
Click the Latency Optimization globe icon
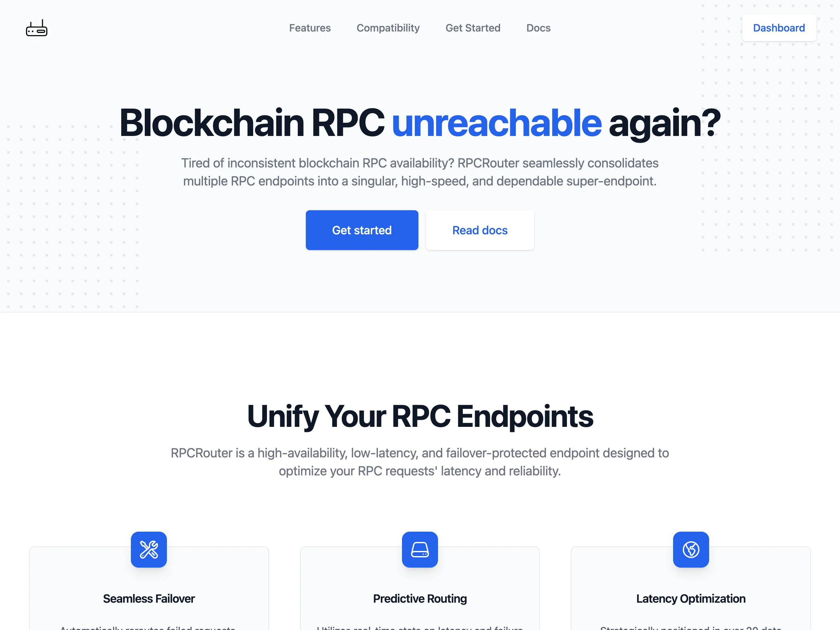[x=691, y=549]
